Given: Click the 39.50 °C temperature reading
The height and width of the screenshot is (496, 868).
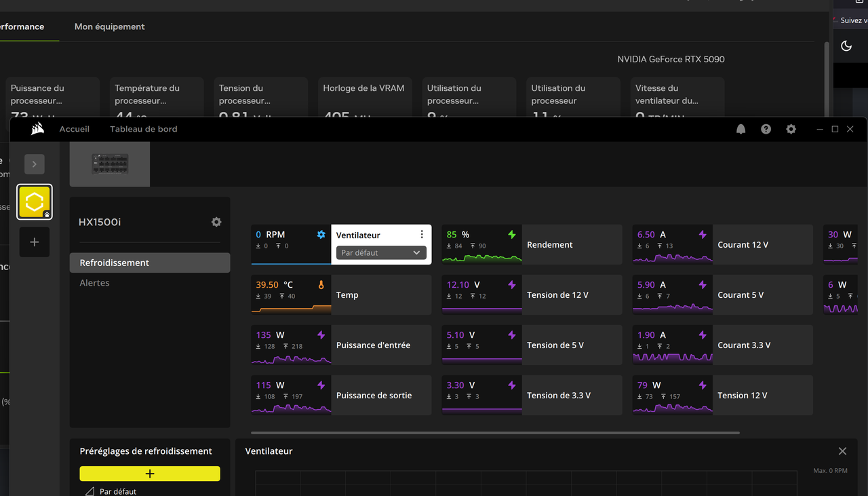Looking at the screenshot, I should [275, 285].
